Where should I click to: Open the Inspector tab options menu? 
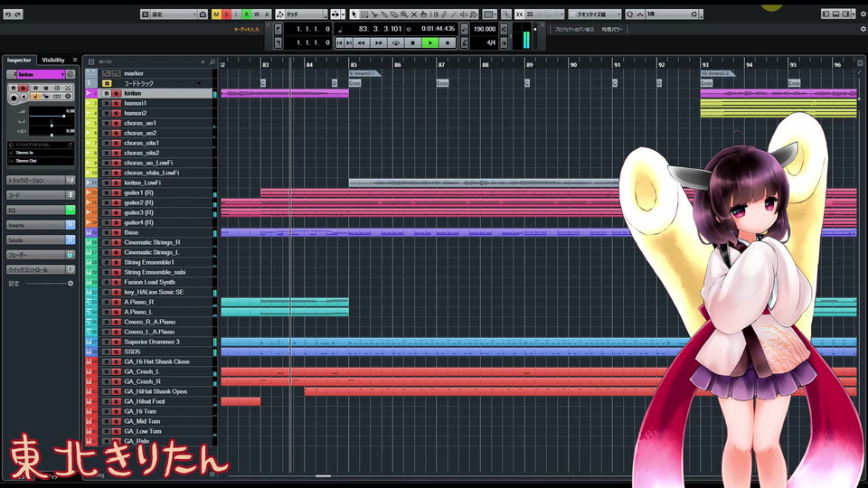[x=75, y=60]
